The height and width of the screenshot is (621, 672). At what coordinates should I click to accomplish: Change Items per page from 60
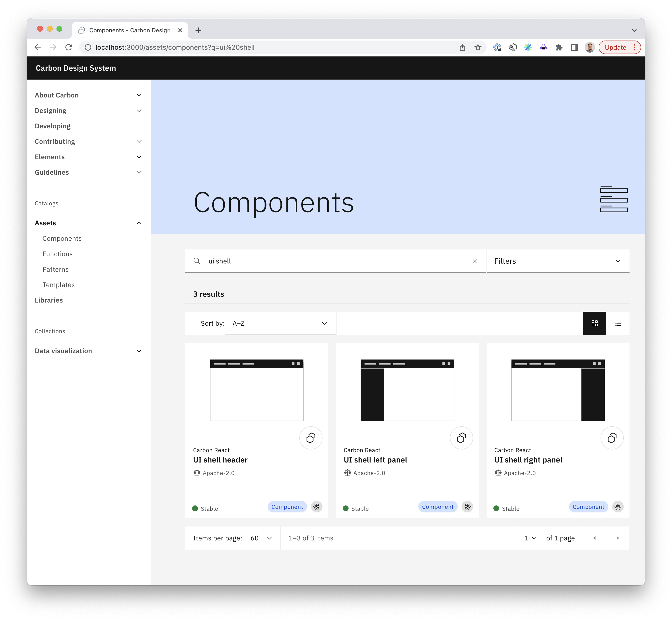coord(261,538)
